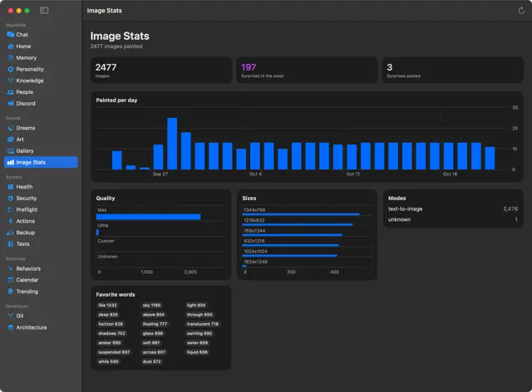Viewport: 532px width, 392px height.
Task: Click the 1344x768 size bar
Action: coord(301,214)
